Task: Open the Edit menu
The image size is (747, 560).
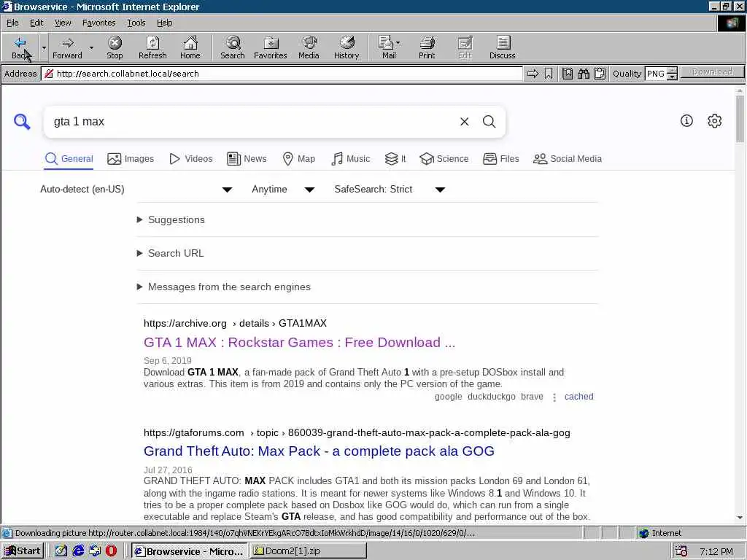Action: (36, 23)
